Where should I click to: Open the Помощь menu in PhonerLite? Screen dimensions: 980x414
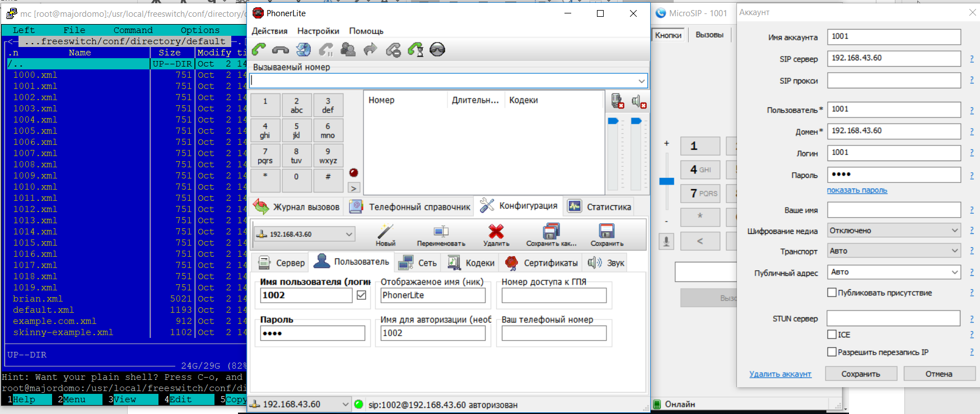click(366, 31)
